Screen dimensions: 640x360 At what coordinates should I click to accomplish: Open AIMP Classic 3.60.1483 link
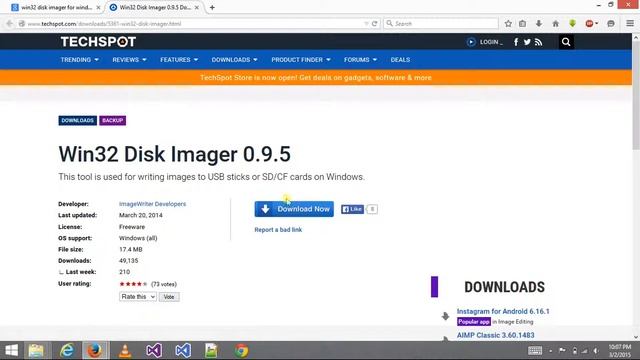click(x=496, y=335)
